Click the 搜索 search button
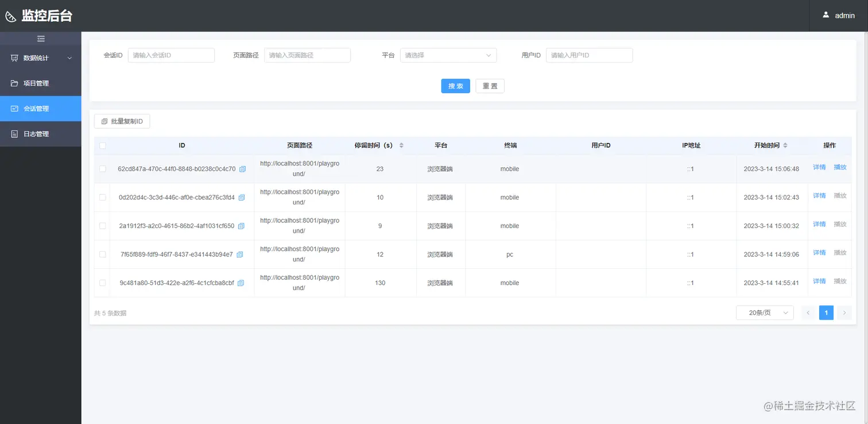This screenshot has width=868, height=424. 455,86
